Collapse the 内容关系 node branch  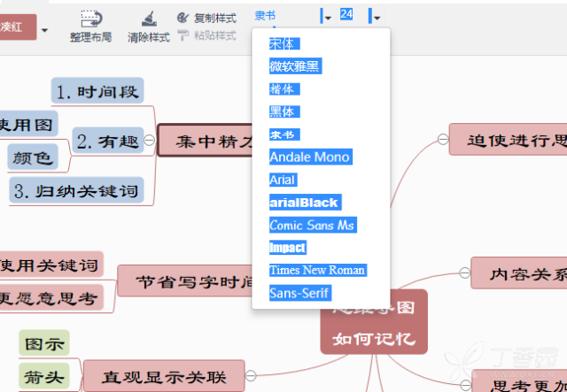point(464,273)
